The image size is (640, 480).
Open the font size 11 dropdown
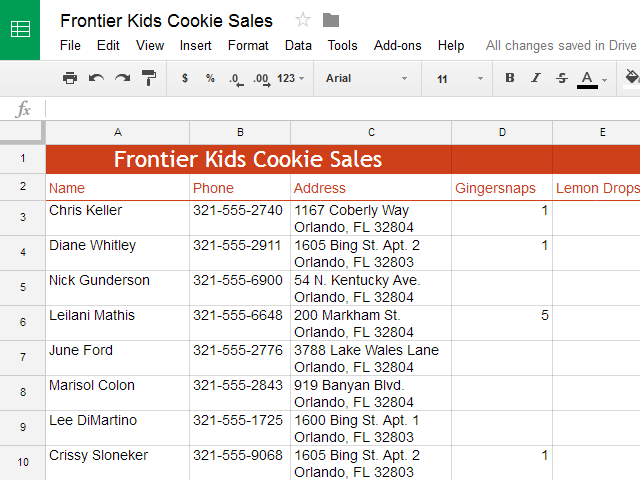point(459,78)
